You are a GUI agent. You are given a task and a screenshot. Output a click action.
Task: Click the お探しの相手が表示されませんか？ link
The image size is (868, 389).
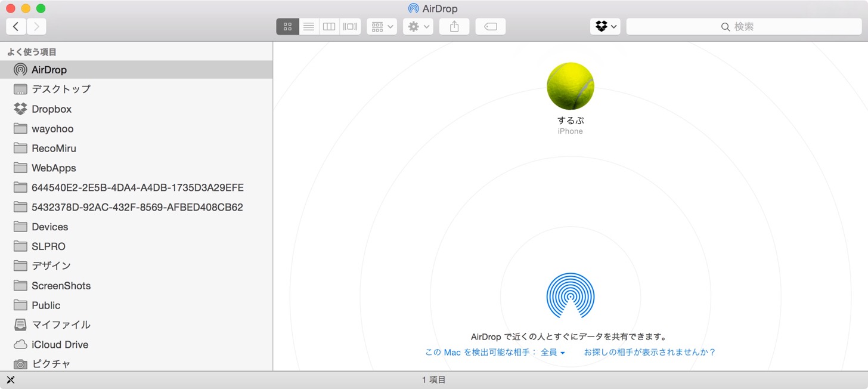click(650, 353)
